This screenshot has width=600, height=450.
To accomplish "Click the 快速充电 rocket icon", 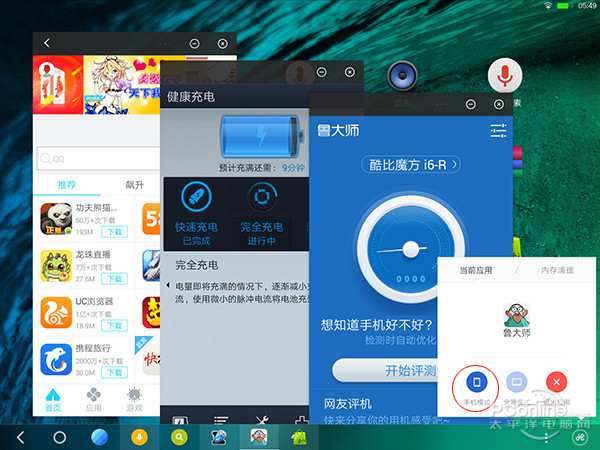I will click(x=196, y=197).
